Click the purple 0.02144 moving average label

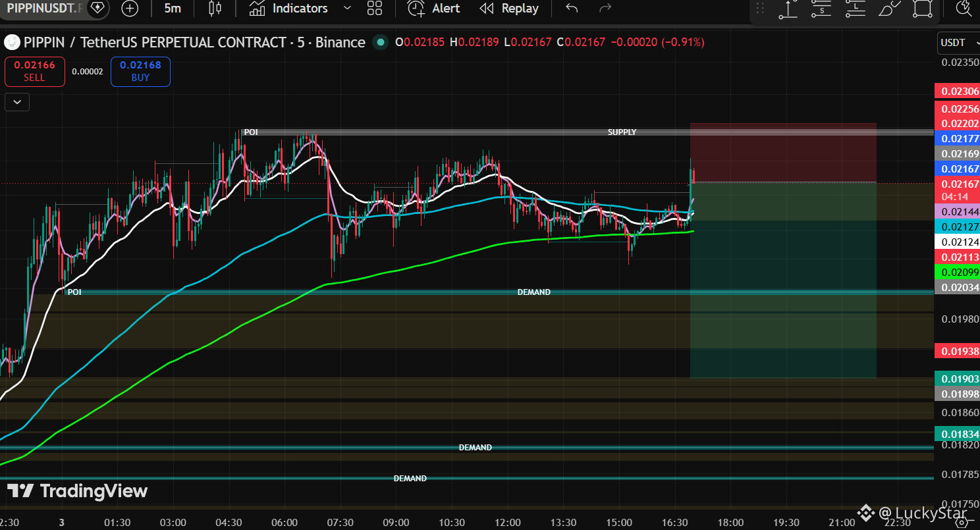pyautogui.click(x=958, y=211)
